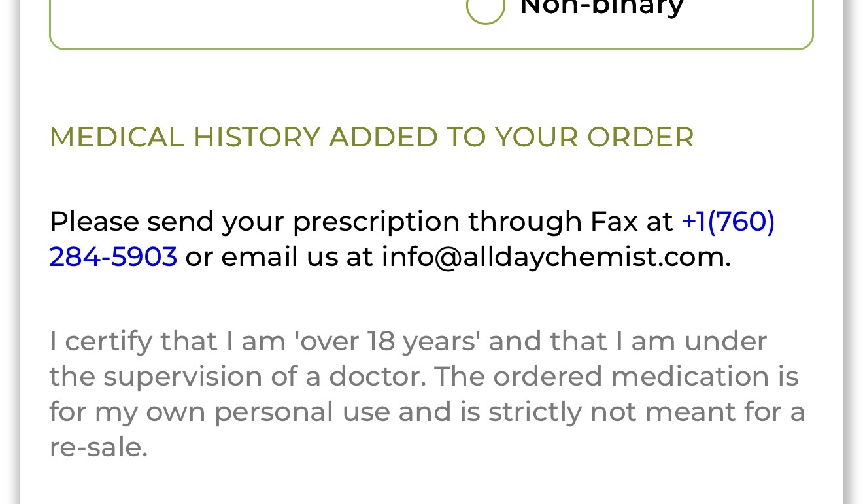
Task: Click the "Non-binary" option label
Action: tap(601, 8)
